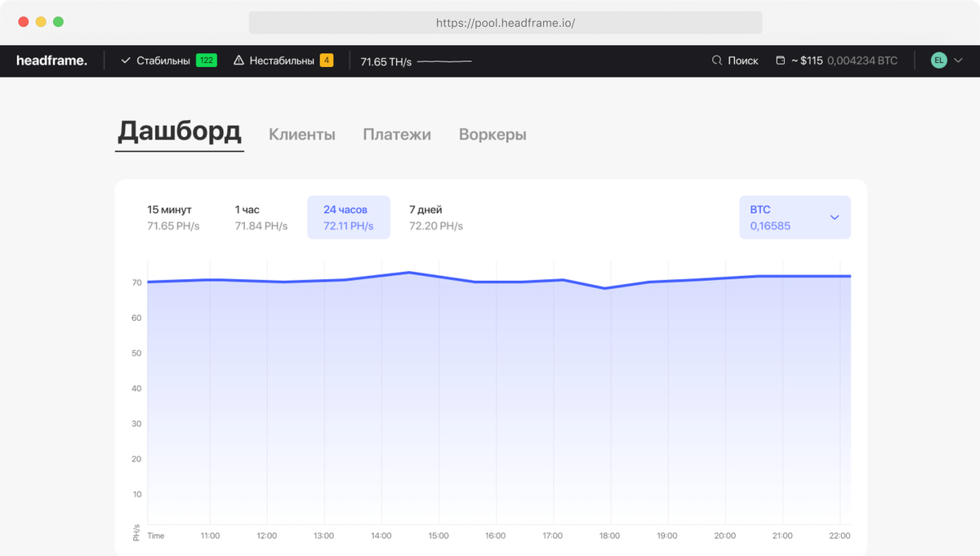Click the wallet icon next to ~ $115
Screen dimensions: 980x556
780,60
